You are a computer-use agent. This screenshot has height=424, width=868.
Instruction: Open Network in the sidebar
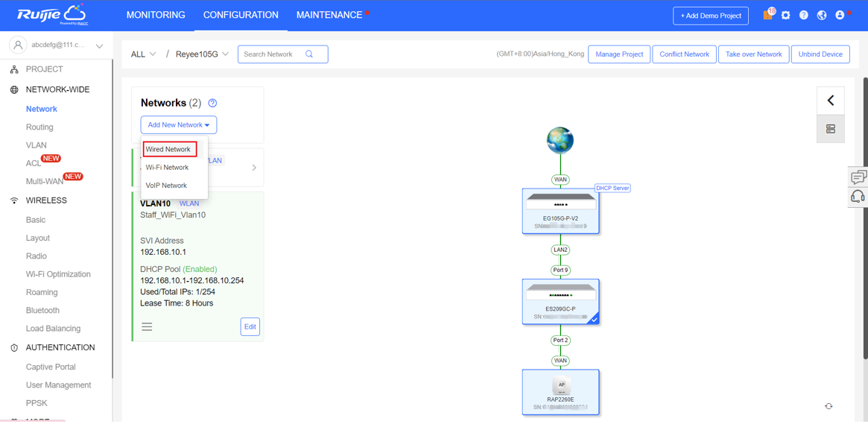point(42,109)
